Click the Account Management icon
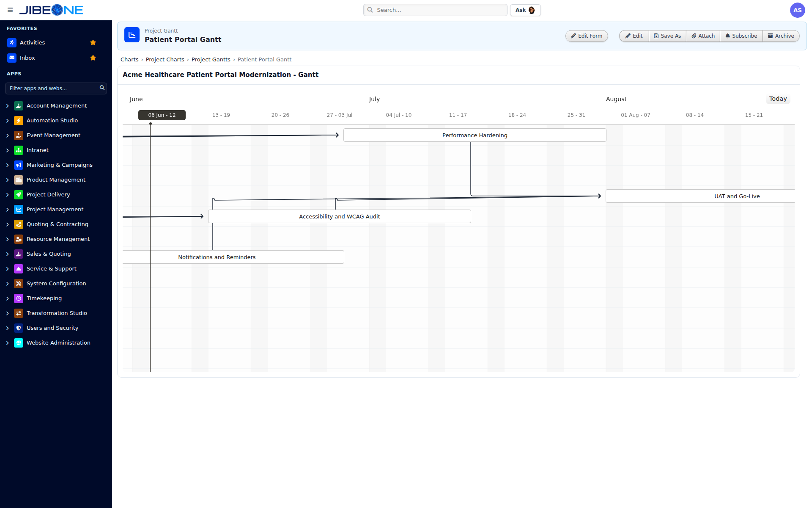 (x=19, y=106)
